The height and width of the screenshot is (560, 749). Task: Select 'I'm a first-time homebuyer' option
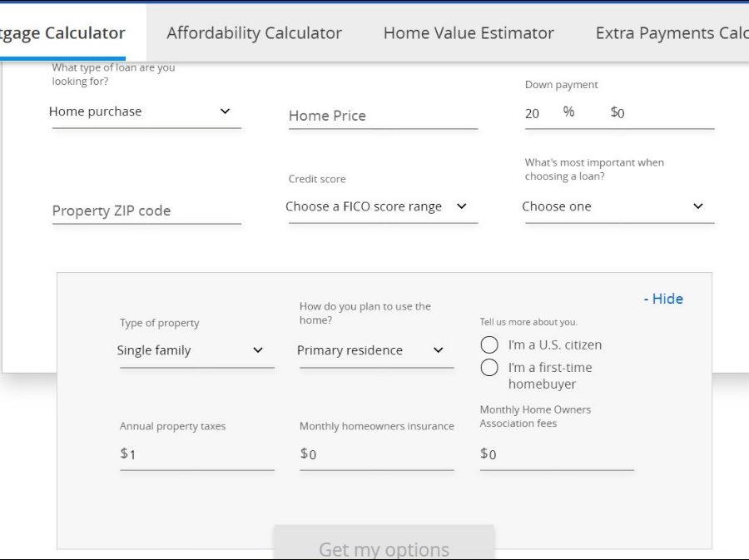490,368
